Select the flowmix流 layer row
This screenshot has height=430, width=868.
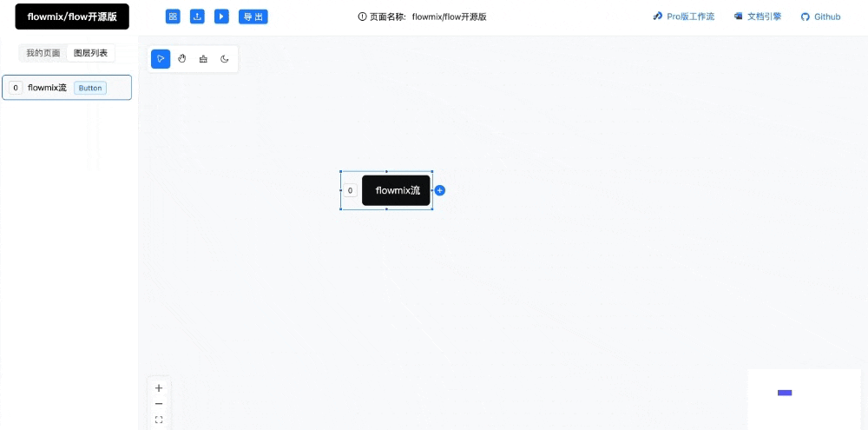67,88
